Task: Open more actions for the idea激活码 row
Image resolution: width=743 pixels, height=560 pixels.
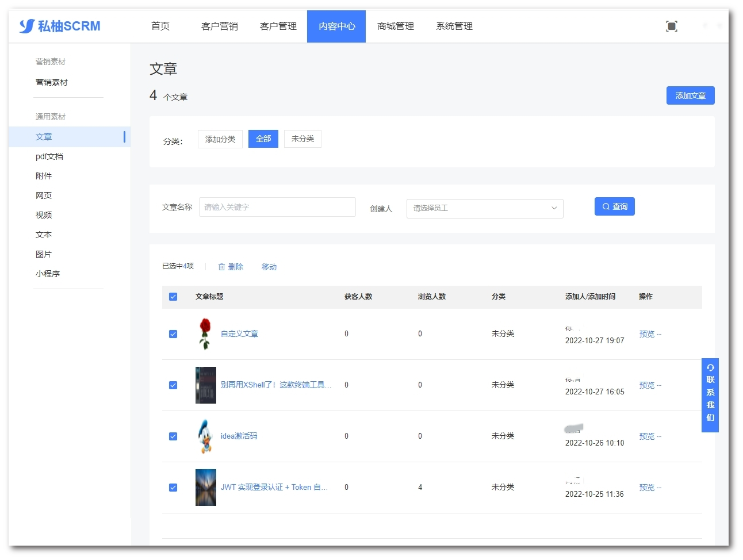Action: click(x=659, y=436)
